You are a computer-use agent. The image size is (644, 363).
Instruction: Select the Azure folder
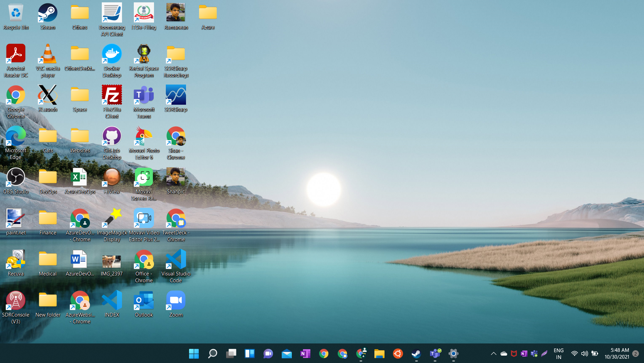point(208,16)
